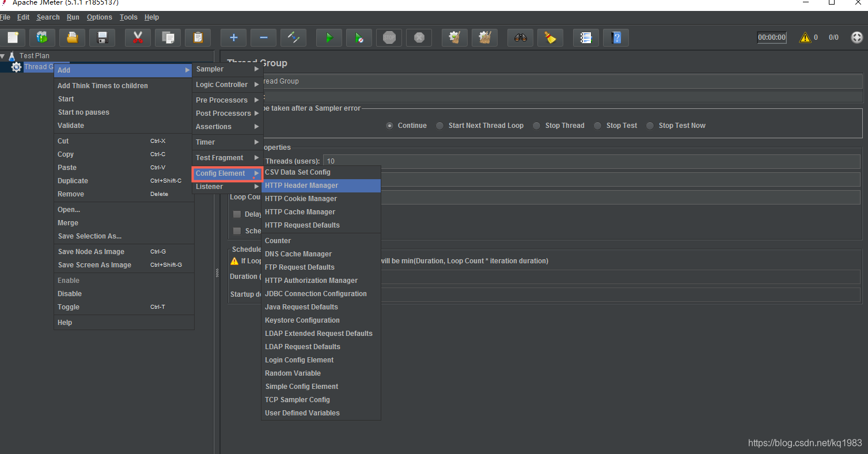Viewport: 868px width, 454px height.
Task: Toggle the Delay thread creation checkbox
Action: tap(237, 214)
